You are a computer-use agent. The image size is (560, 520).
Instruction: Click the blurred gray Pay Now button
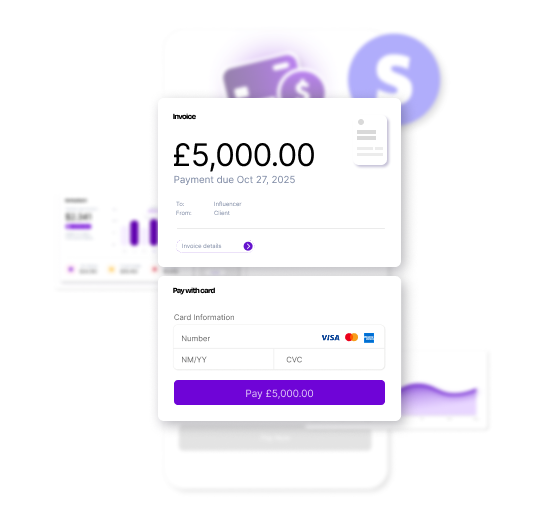275,438
